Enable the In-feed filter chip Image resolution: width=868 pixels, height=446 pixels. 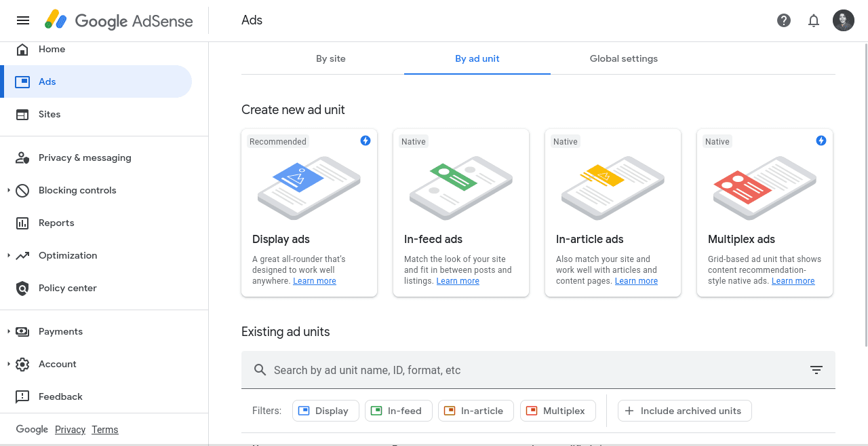click(x=399, y=411)
